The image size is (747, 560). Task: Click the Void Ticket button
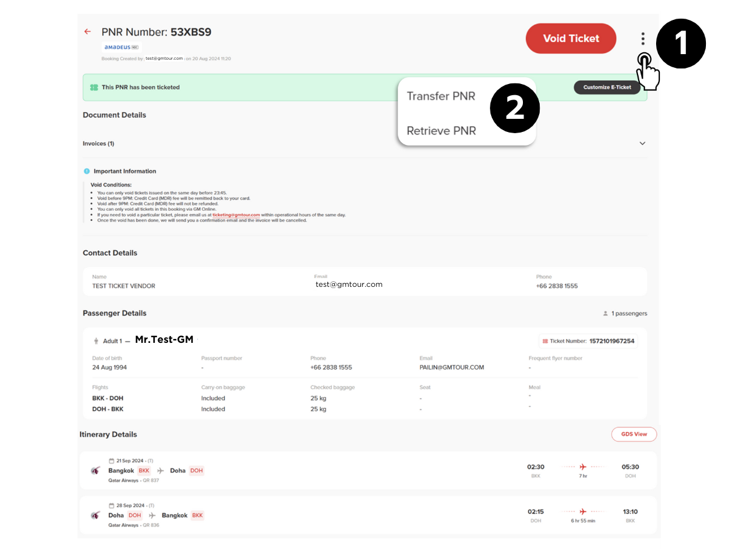pos(570,38)
